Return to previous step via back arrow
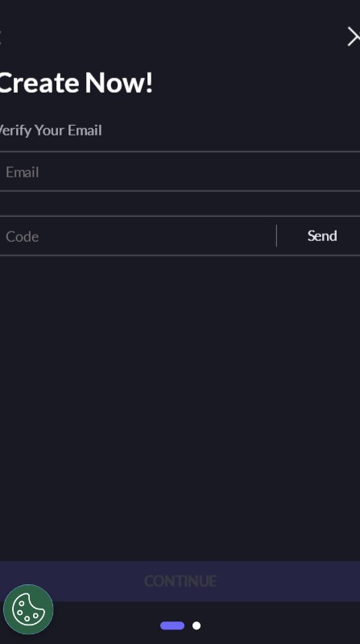The height and width of the screenshot is (644, 360). point(1,37)
